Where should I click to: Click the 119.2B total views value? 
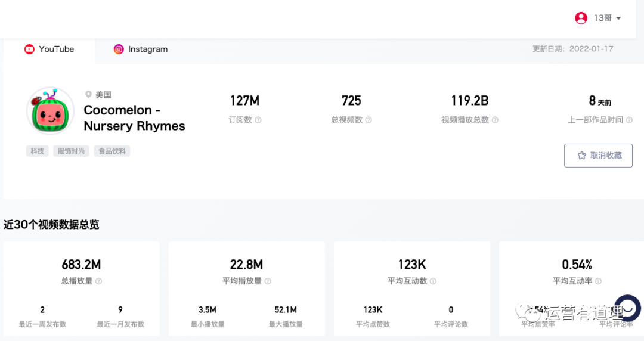(x=470, y=101)
